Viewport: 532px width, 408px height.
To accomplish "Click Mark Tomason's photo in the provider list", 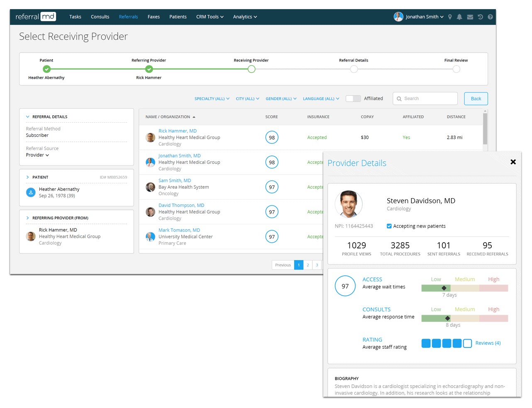I will point(150,237).
